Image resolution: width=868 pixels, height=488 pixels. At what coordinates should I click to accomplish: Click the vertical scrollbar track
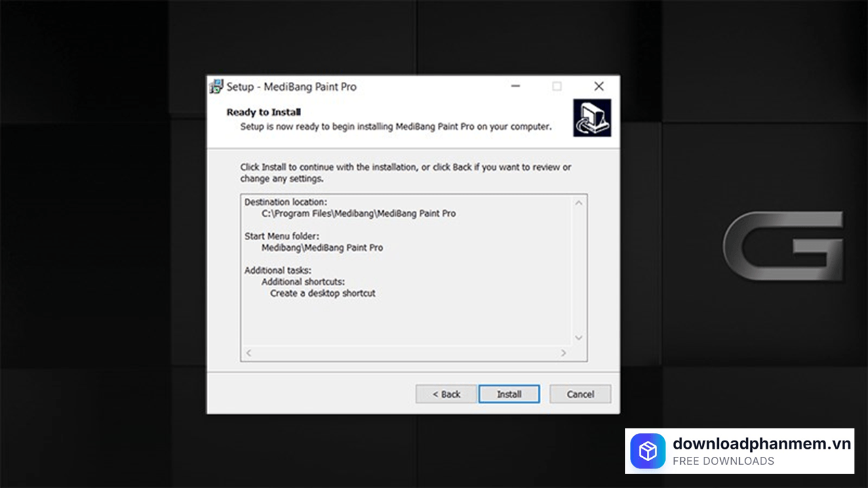[578, 271]
